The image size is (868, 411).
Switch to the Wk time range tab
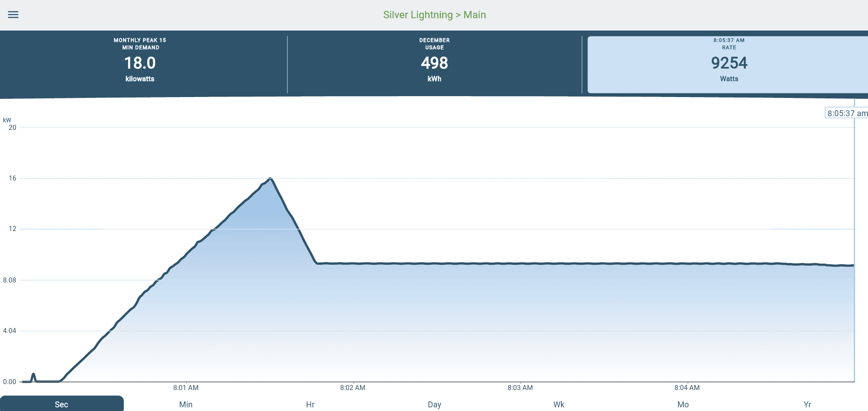(x=559, y=404)
